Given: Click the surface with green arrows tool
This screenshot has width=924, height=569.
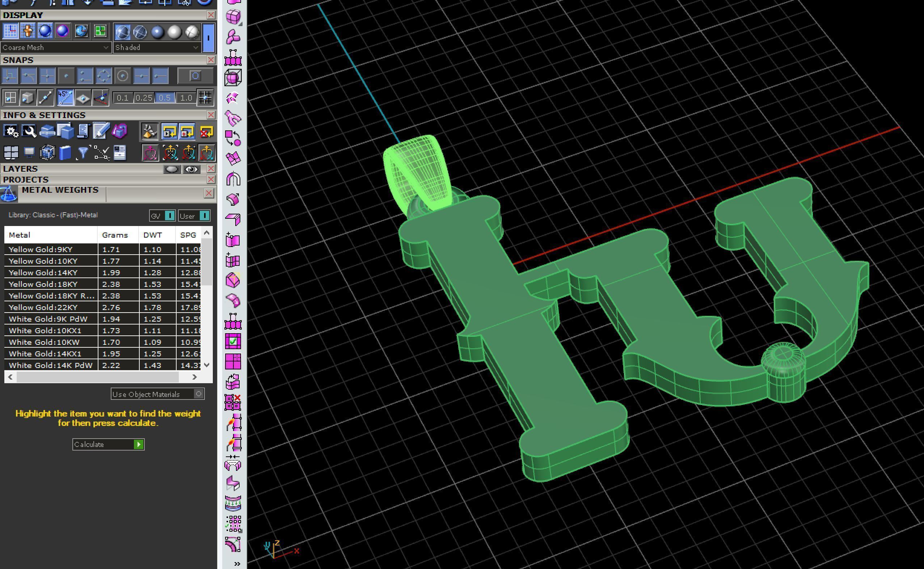Looking at the screenshot, I should tap(233, 504).
